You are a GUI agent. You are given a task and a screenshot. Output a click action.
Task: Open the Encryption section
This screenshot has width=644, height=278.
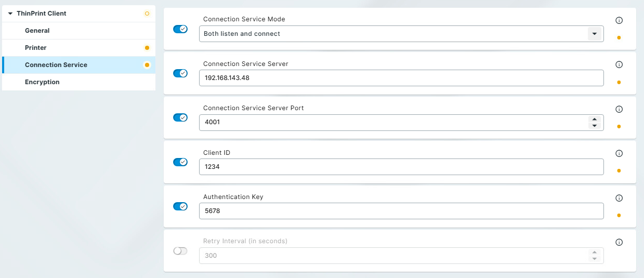click(42, 82)
